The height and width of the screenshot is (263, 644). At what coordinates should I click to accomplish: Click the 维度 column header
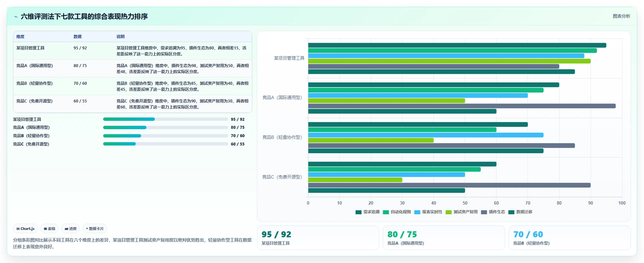[20, 37]
